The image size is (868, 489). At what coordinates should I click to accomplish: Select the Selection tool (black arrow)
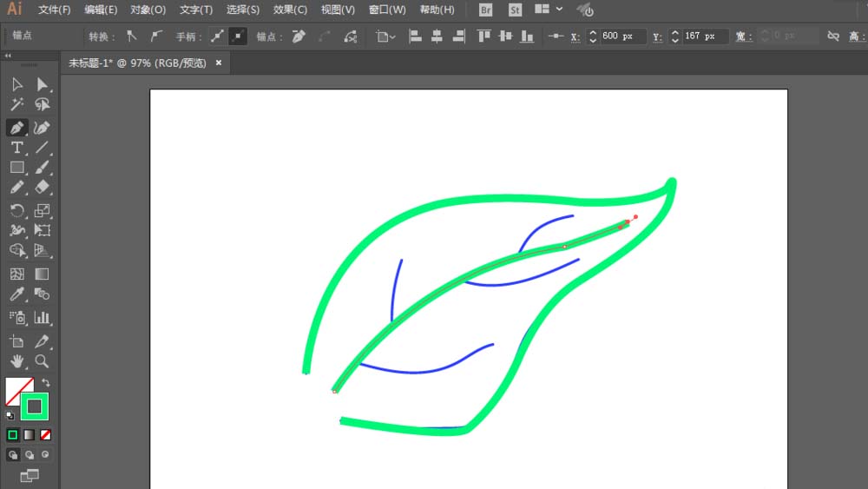(16, 84)
